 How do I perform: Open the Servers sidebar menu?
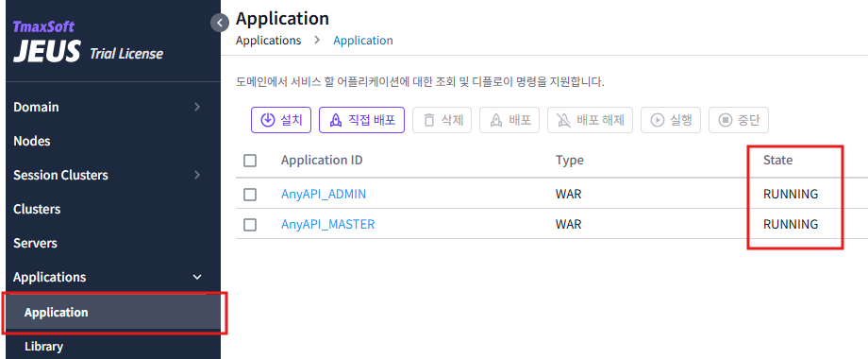click(x=113, y=243)
